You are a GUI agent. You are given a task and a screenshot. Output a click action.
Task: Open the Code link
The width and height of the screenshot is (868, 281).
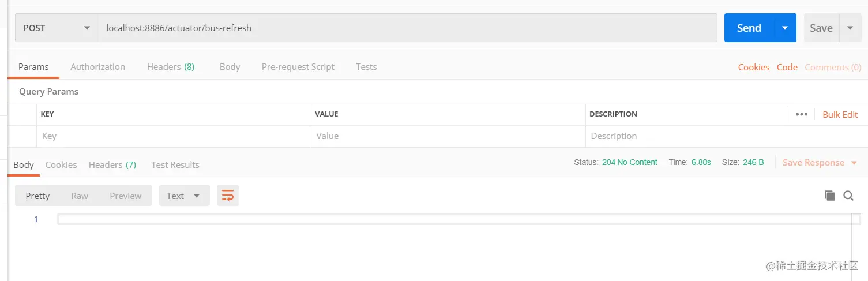[787, 68]
